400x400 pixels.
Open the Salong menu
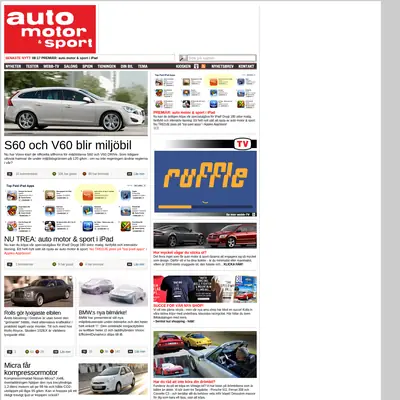click(71, 66)
